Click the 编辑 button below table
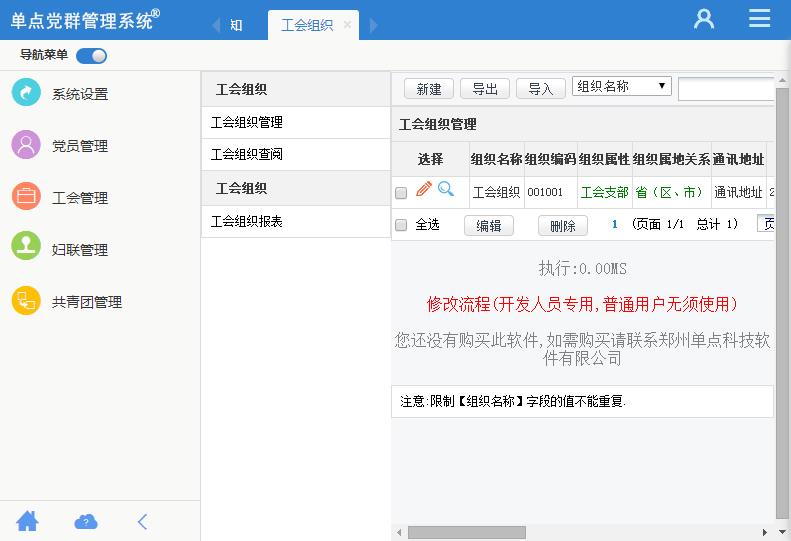Image resolution: width=791 pixels, height=541 pixels. coord(489,226)
